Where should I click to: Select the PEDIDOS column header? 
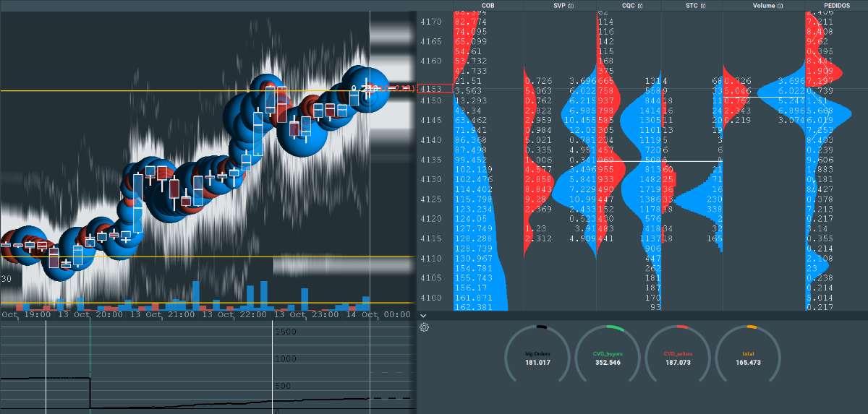click(835, 6)
